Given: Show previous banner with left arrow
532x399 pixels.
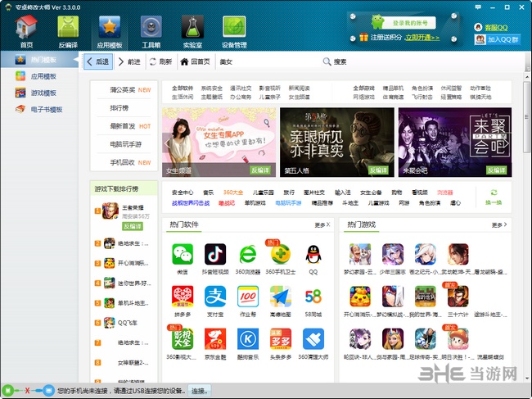Looking at the screenshot, I should (166, 143).
